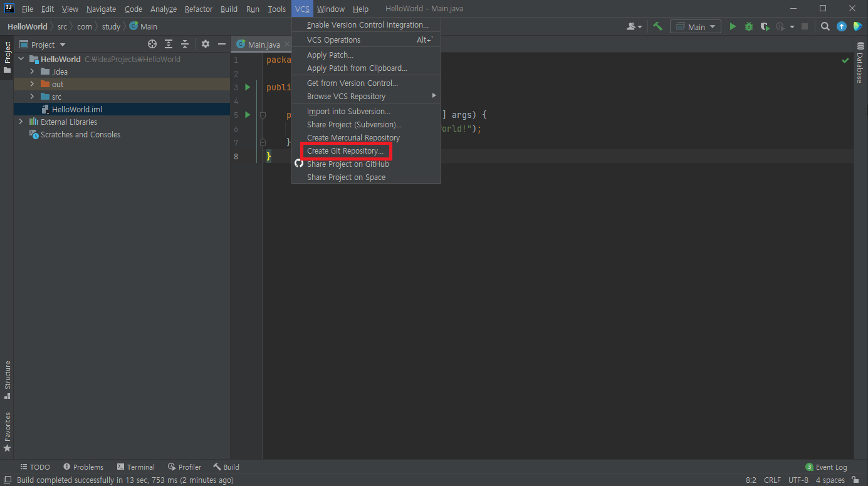Viewport: 868px width, 486px height.
Task: Select Share Project on Space
Action: point(367,177)
